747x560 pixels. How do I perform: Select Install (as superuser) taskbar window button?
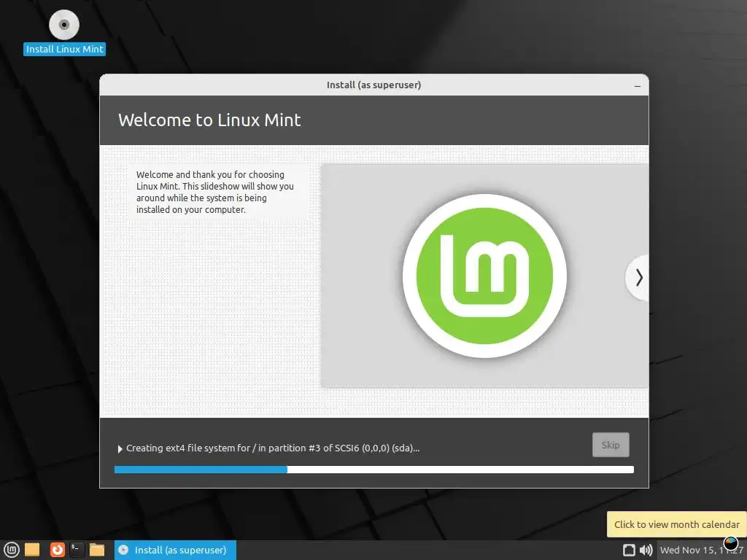pyautogui.click(x=175, y=550)
